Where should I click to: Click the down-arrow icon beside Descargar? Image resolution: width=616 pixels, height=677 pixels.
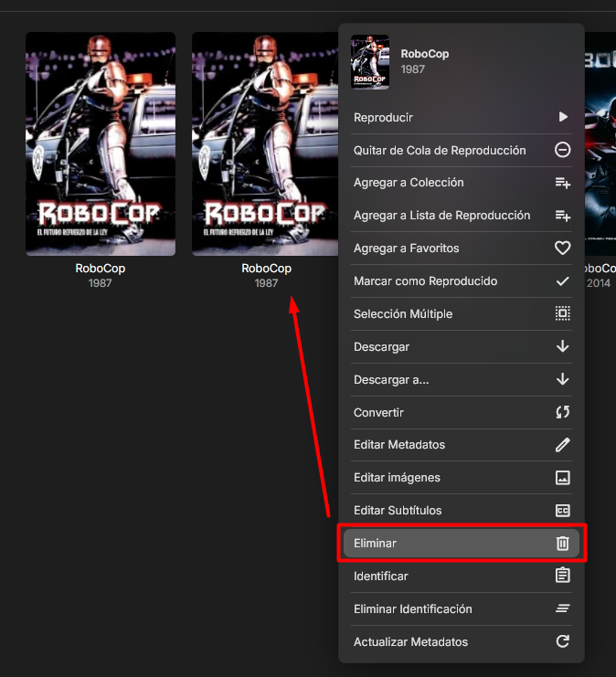point(562,346)
